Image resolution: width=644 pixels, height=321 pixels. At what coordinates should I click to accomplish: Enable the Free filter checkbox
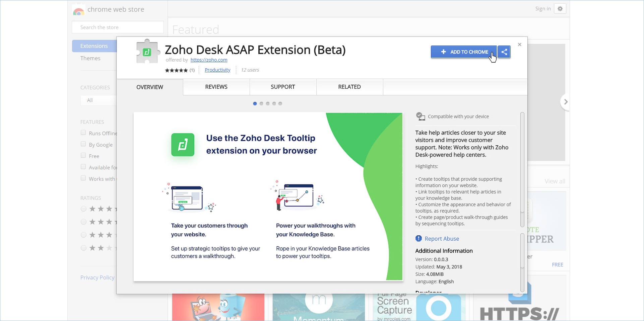pos(83,156)
